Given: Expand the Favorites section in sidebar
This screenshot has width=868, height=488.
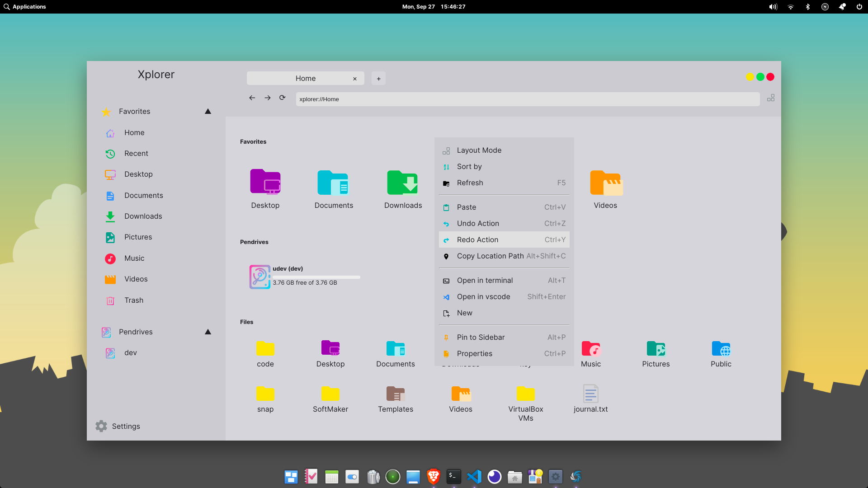Looking at the screenshot, I should click(208, 112).
